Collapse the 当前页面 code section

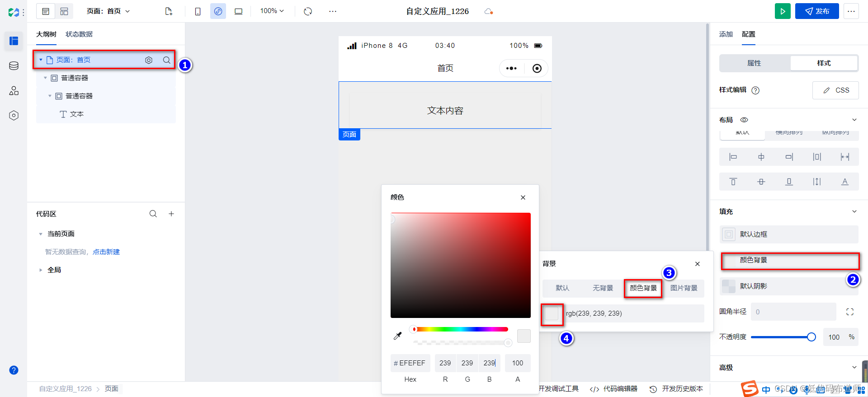(x=41, y=234)
